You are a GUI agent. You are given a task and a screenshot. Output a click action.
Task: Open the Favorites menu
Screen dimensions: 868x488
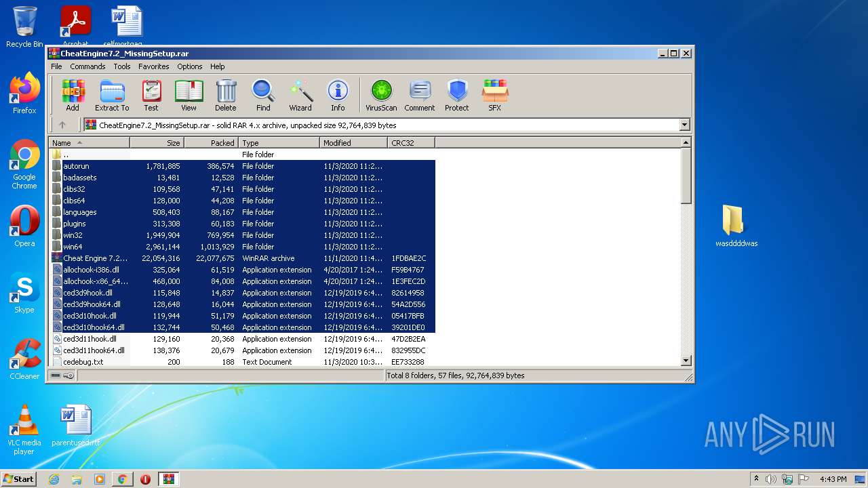coord(154,66)
